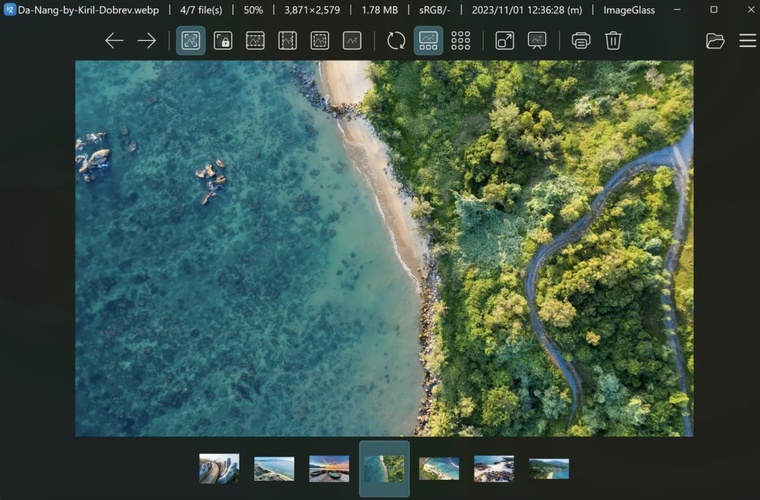Click the Refresh image icon

coord(396,41)
